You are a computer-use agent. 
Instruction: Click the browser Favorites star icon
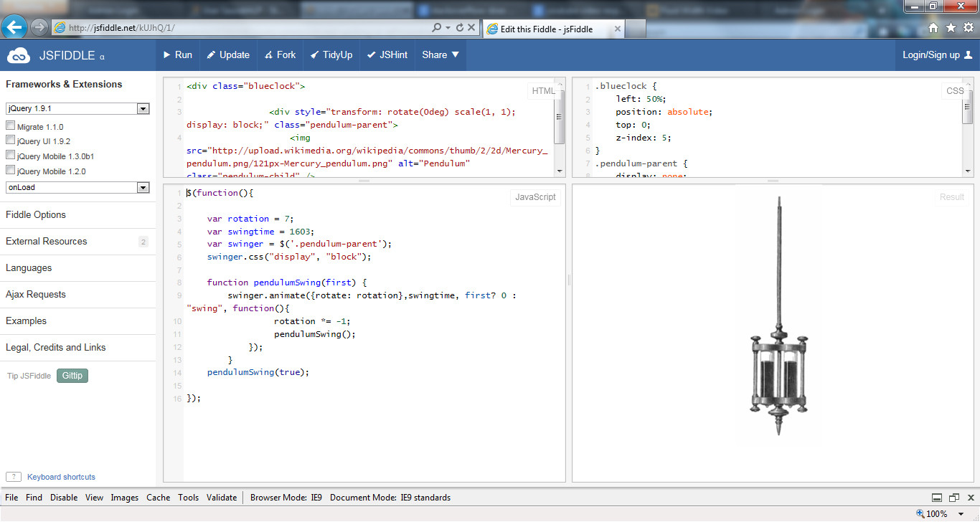click(950, 29)
